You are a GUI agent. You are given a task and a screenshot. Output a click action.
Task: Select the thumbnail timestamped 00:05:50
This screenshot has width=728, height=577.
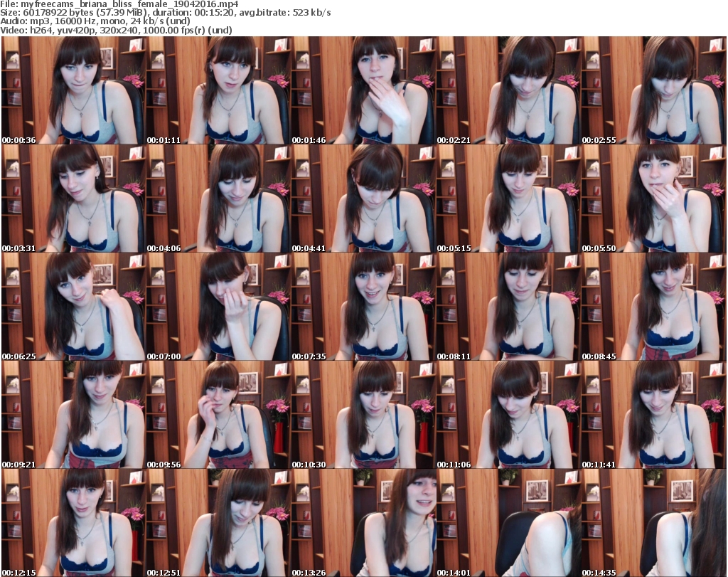point(654,198)
